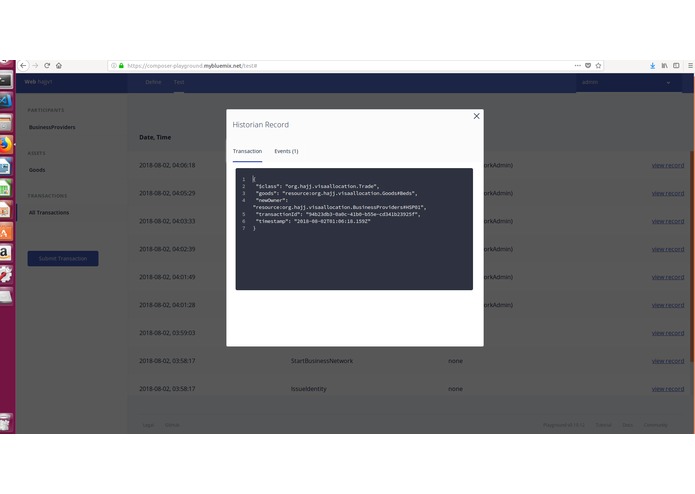Viewport: 695px width, 494px height.
Task: Click the browser forward arrow
Action: click(35, 66)
